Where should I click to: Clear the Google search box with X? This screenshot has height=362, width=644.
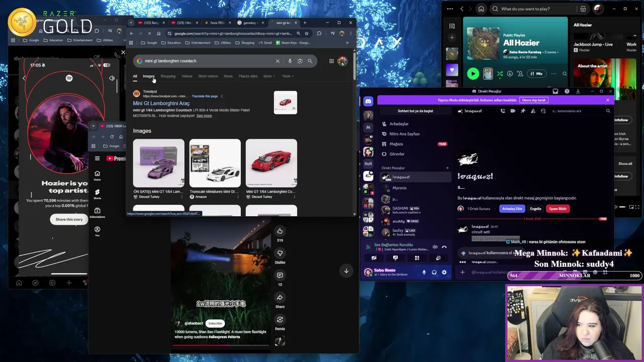coord(277,61)
